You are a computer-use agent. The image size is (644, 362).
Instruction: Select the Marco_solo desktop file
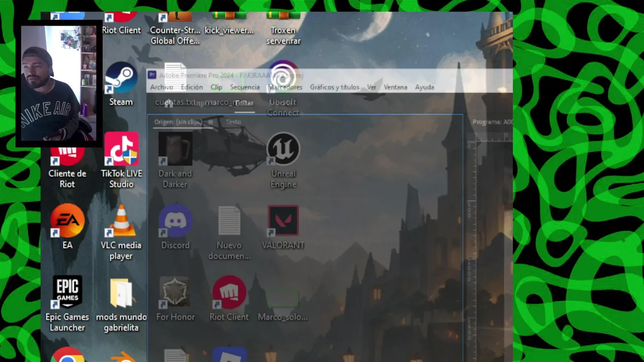click(x=283, y=304)
